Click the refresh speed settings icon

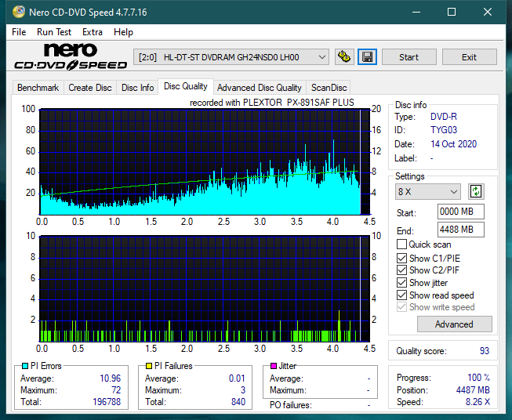pos(476,191)
